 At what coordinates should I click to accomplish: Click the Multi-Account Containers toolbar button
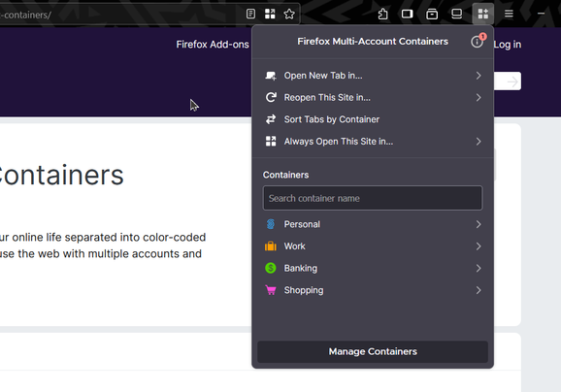point(483,14)
